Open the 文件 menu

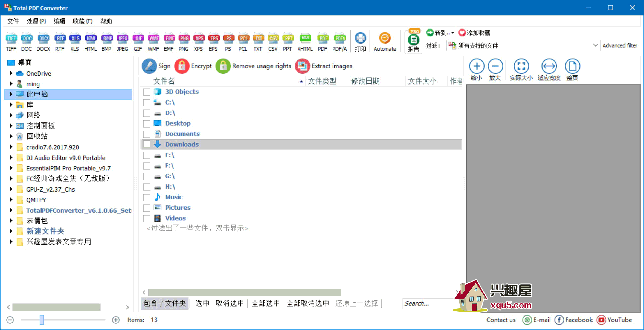click(13, 21)
